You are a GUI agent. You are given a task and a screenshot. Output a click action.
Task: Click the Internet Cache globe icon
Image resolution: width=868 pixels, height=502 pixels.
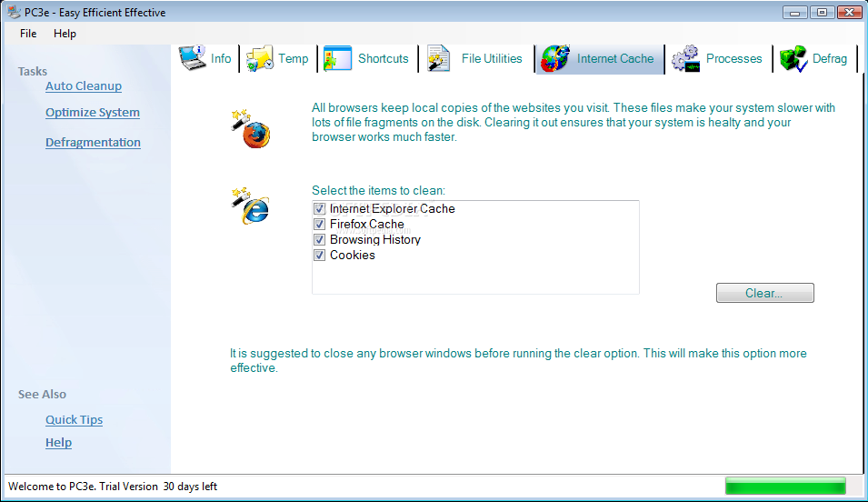555,59
